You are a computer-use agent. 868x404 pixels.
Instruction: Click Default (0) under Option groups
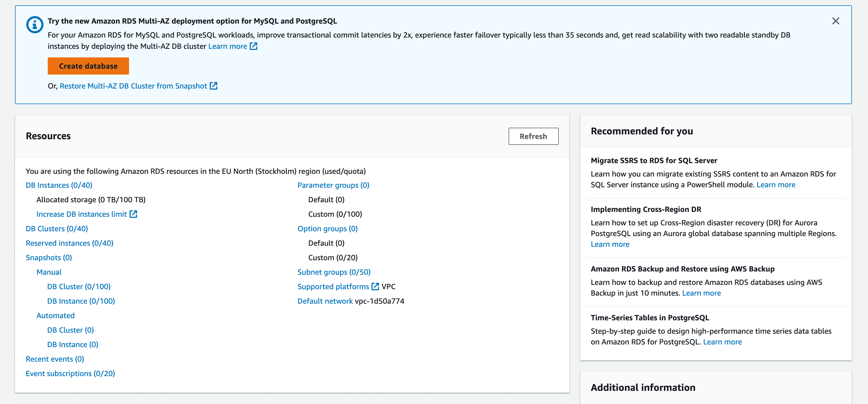coord(326,243)
